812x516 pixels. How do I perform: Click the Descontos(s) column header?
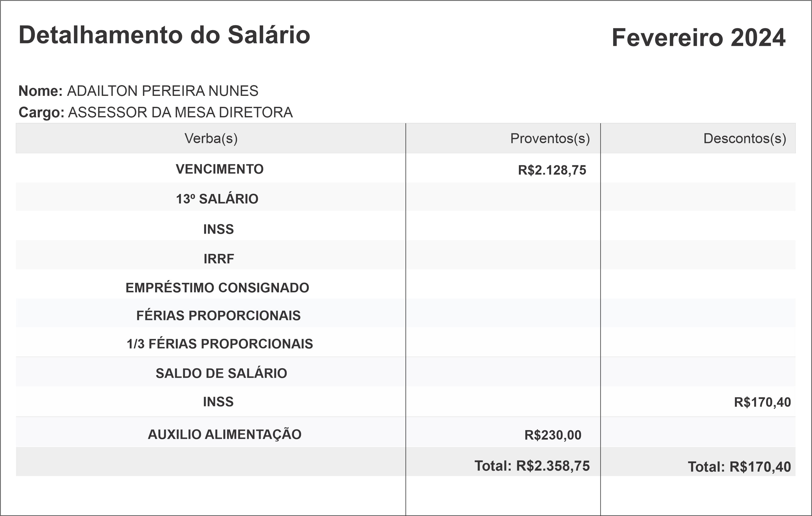[745, 138]
